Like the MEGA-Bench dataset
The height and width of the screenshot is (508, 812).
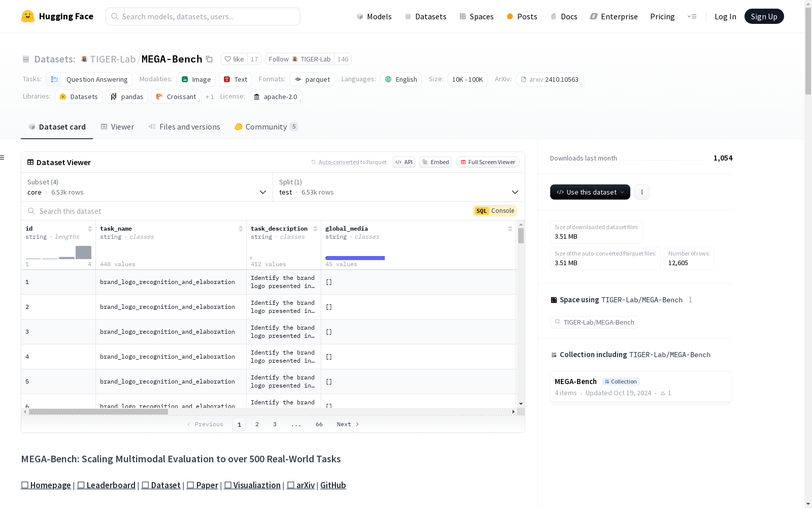coord(234,59)
